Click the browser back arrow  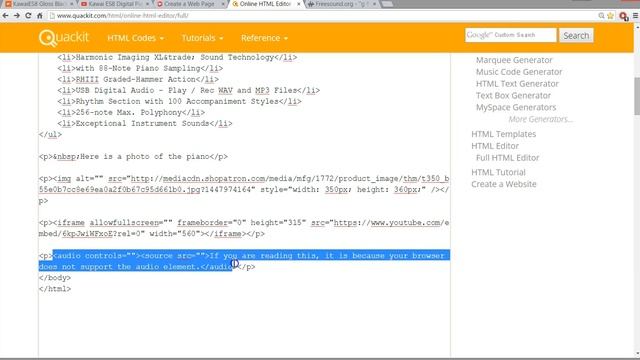coord(5,16)
